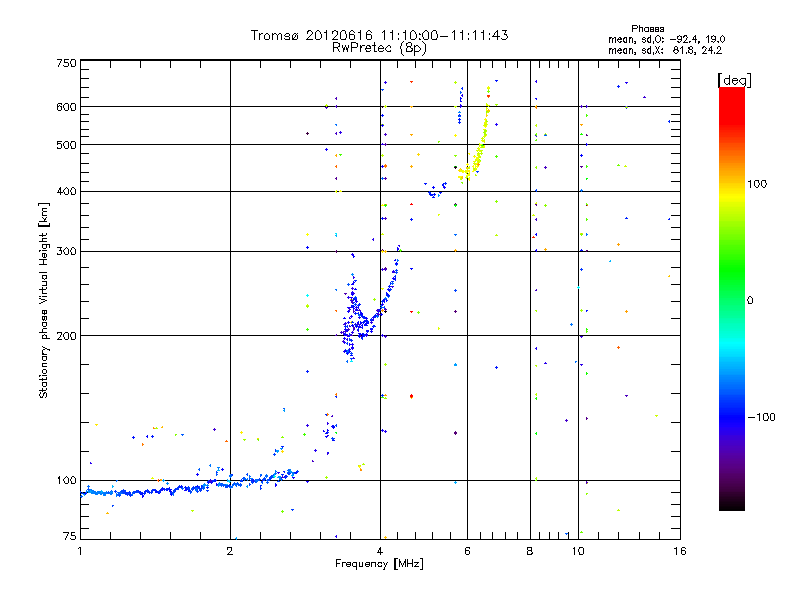The image size is (800, 600).
Task: Click the x-axis tick "4"
Action: point(380,551)
